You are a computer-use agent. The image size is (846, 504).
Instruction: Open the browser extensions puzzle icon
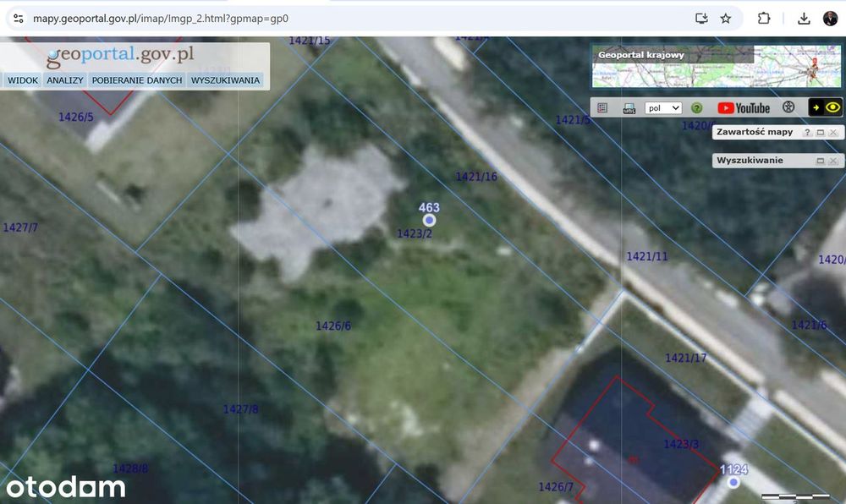[763, 19]
